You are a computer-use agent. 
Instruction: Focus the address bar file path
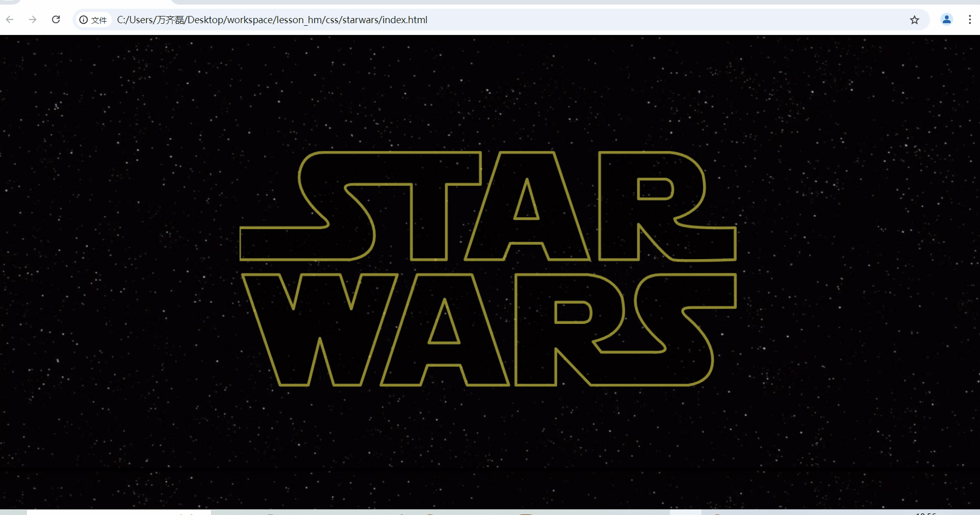(x=272, y=20)
